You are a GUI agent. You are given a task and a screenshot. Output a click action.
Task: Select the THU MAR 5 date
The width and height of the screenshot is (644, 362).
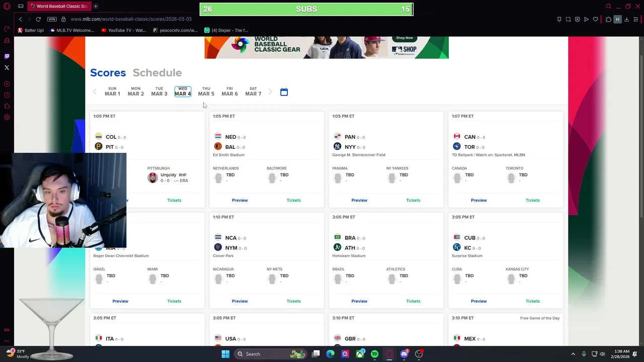coord(206,92)
